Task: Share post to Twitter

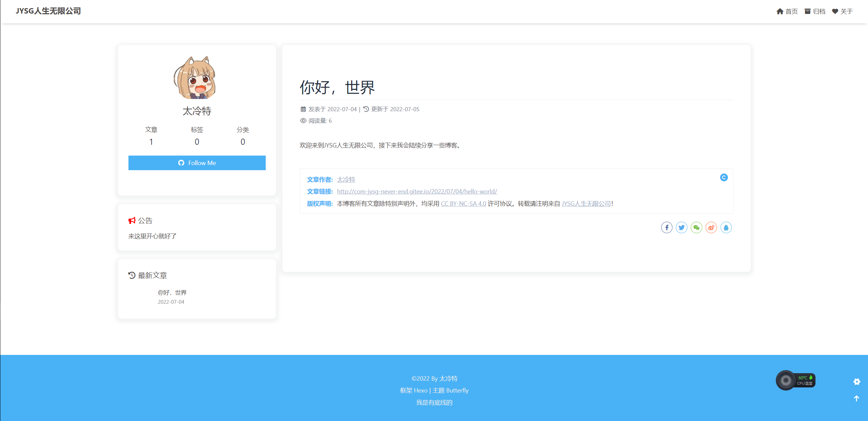Action: [x=681, y=227]
